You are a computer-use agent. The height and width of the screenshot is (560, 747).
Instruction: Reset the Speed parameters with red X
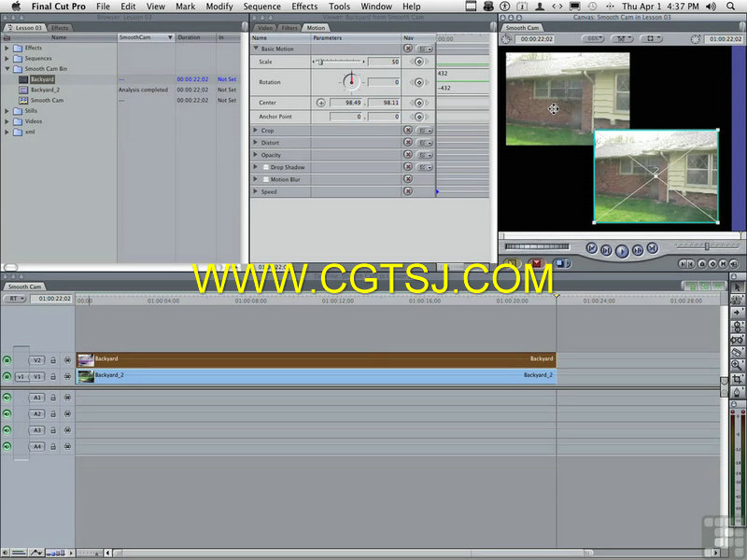408,191
